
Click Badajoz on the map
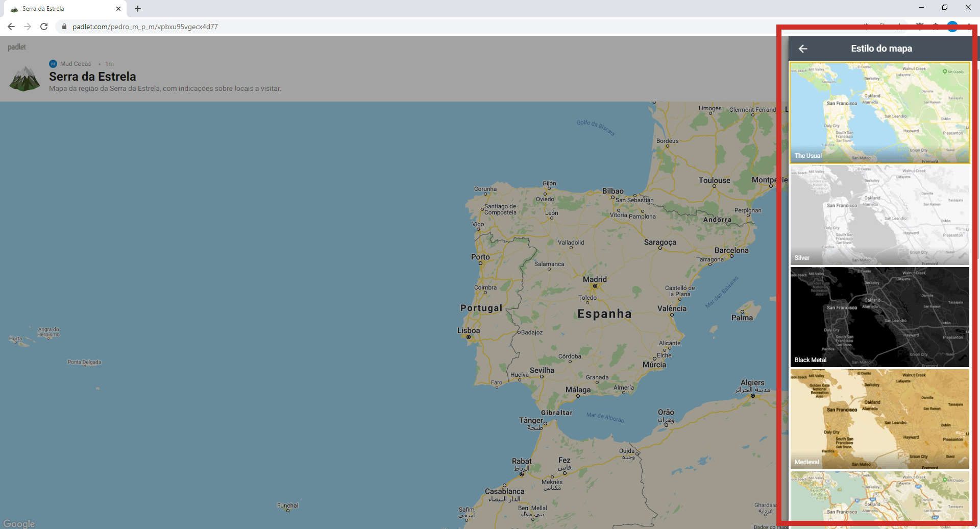(x=532, y=332)
